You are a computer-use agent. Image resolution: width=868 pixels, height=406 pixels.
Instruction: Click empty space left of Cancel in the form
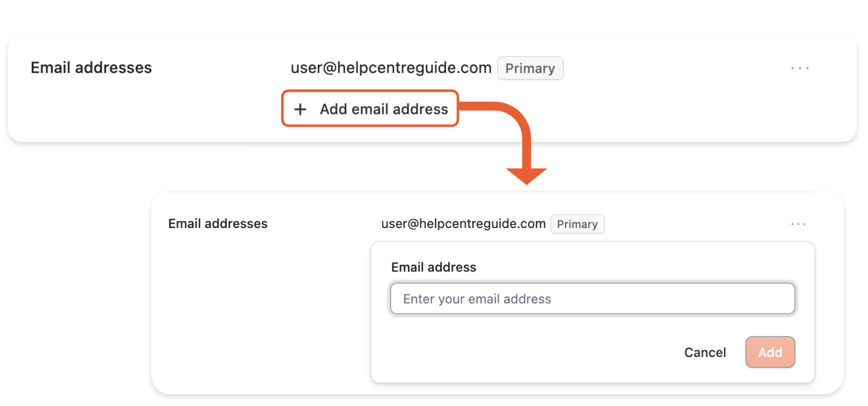[x=528, y=352]
